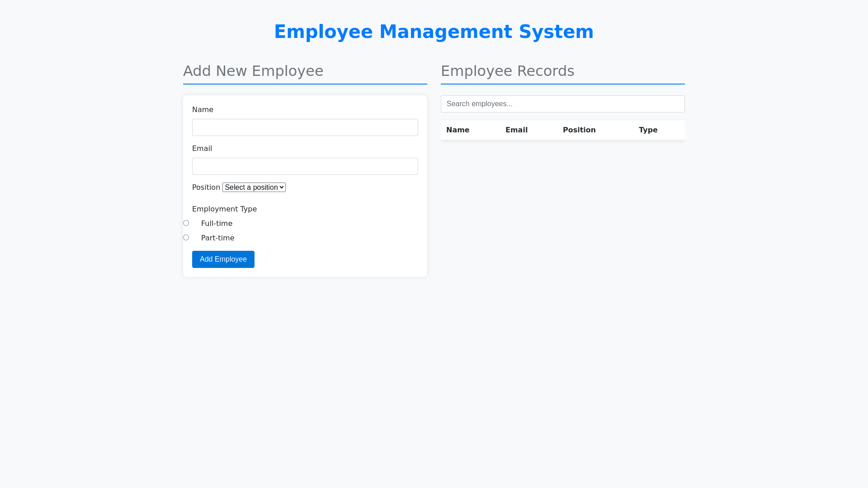
Task: Click the Part-time label text
Action: 217,238
